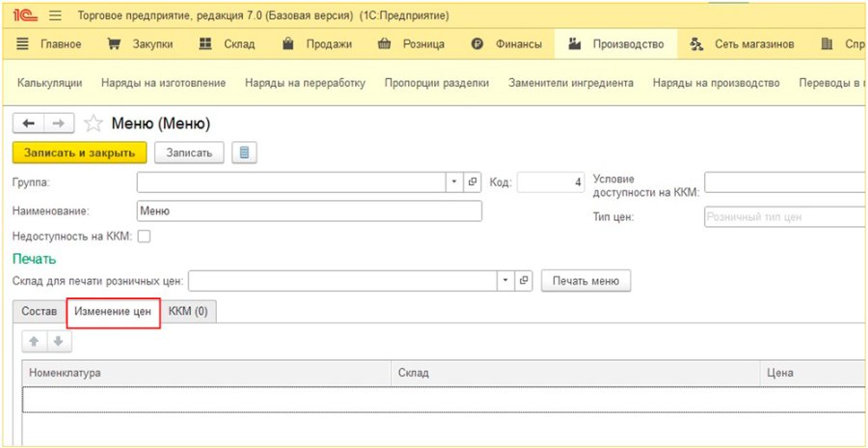
Task: Click the Записать button
Action: click(189, 153)
